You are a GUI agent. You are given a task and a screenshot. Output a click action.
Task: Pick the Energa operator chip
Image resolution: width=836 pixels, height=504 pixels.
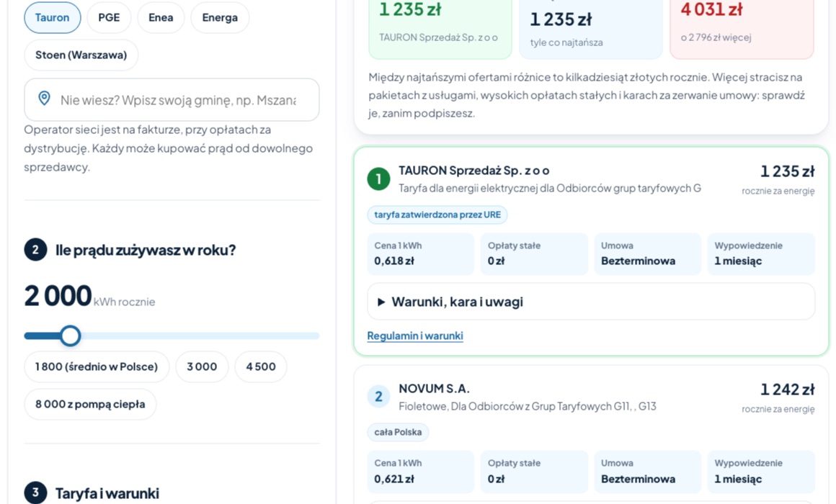[220, 17]
